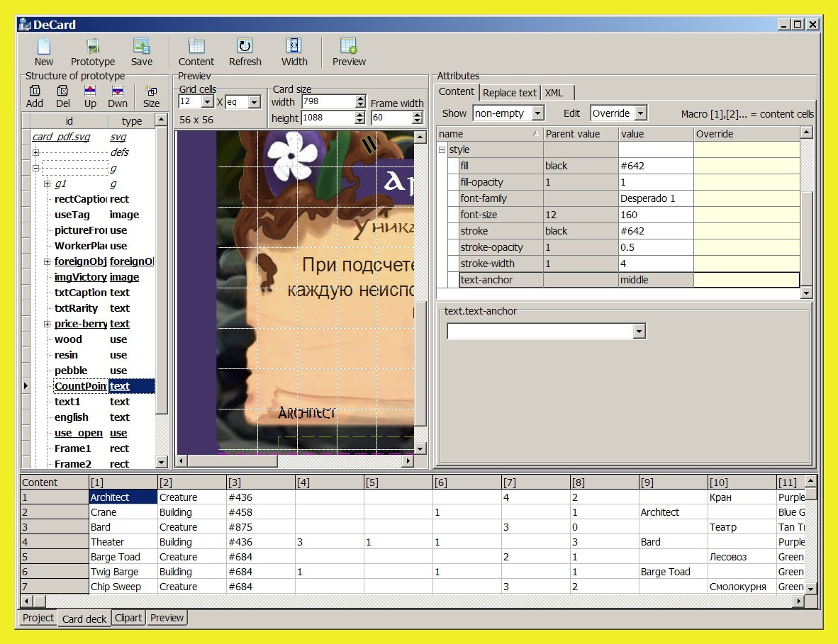Select the txtCaption item in tree
The height and width of the screenshot is (644, 838).
point(80,293)
